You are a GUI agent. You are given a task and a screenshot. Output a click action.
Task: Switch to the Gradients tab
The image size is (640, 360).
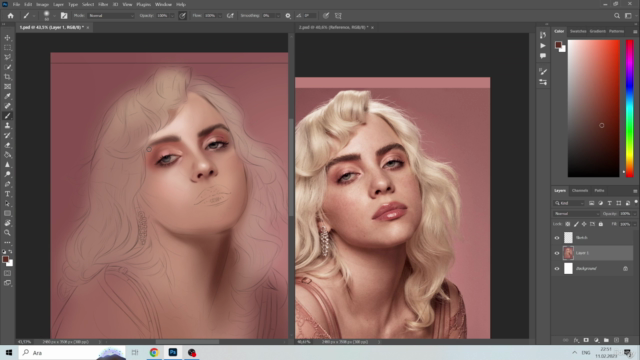coord(598,31)
